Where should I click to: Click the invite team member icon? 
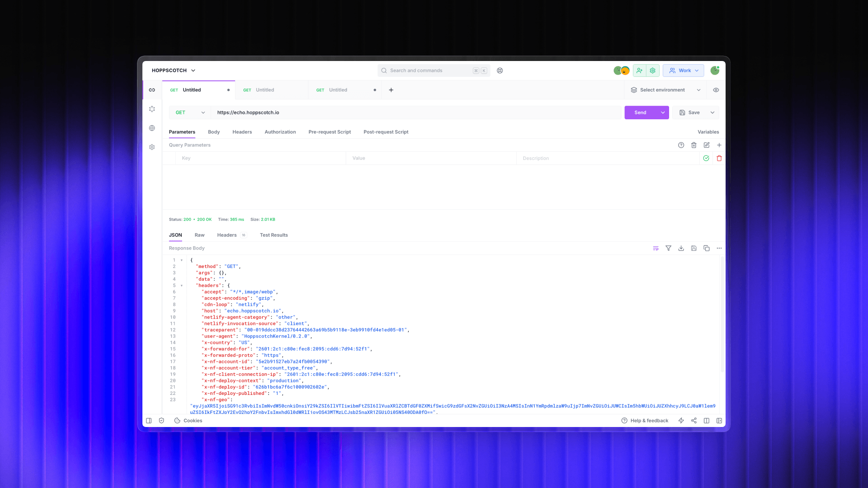(x=639, y=70)
